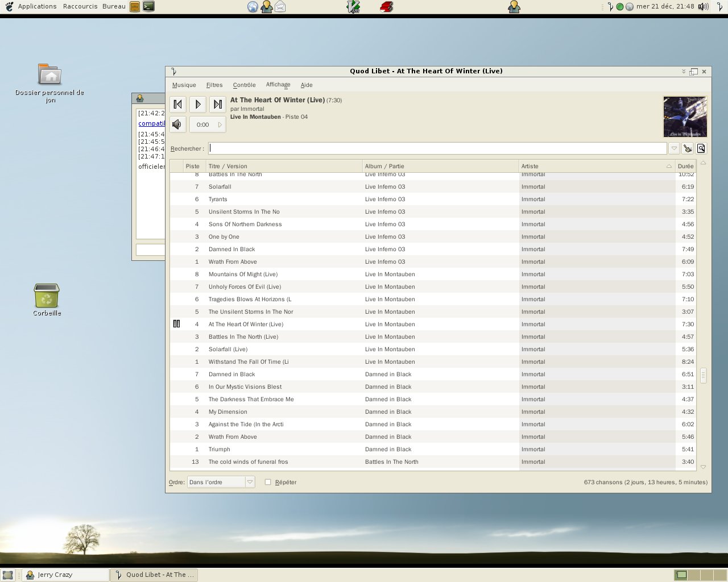Open the Corbeille trash icon
Viewport: 728px width, 582px height.
pos(47,296)
